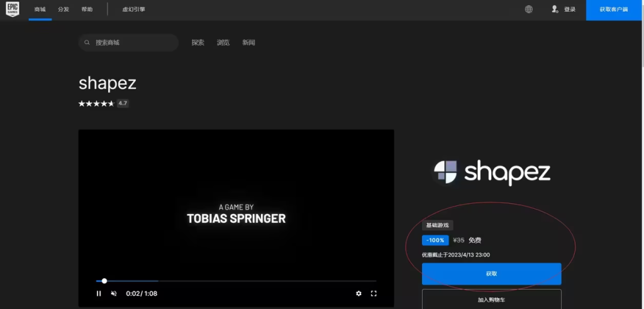The image size is (644, 309).
Task: Open video settings gear
Action: (359, 293)
